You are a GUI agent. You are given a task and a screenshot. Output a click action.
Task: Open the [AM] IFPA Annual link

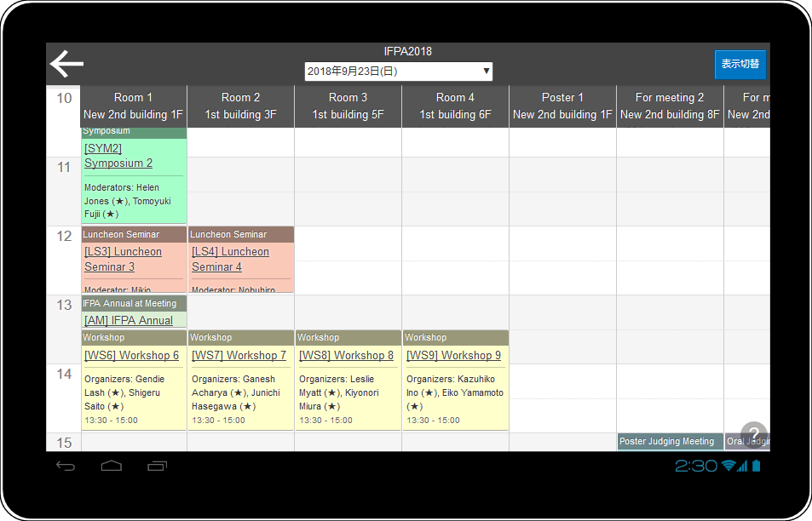click(129, 320)
